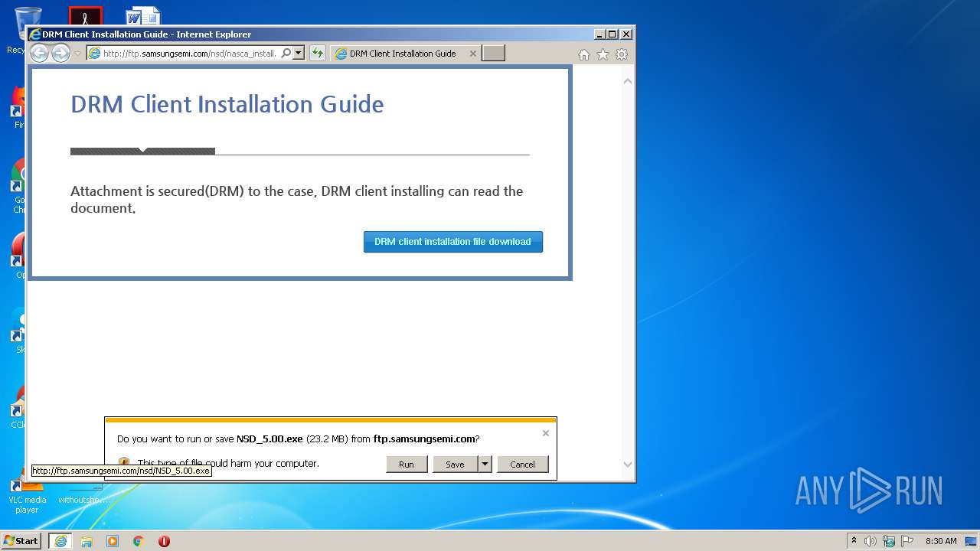Open a new blank tab button
Screen dimensions: 980x551
(494, 54)
